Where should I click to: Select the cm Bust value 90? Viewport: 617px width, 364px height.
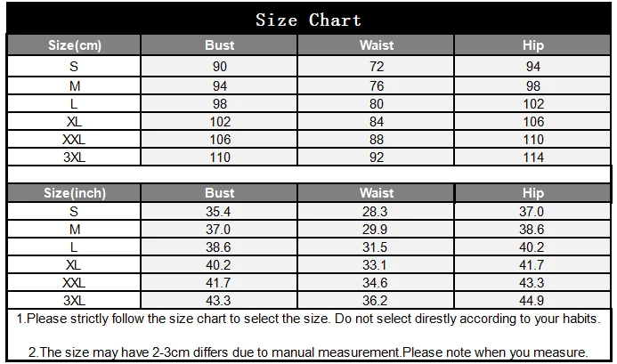click(x=220, y=66)
